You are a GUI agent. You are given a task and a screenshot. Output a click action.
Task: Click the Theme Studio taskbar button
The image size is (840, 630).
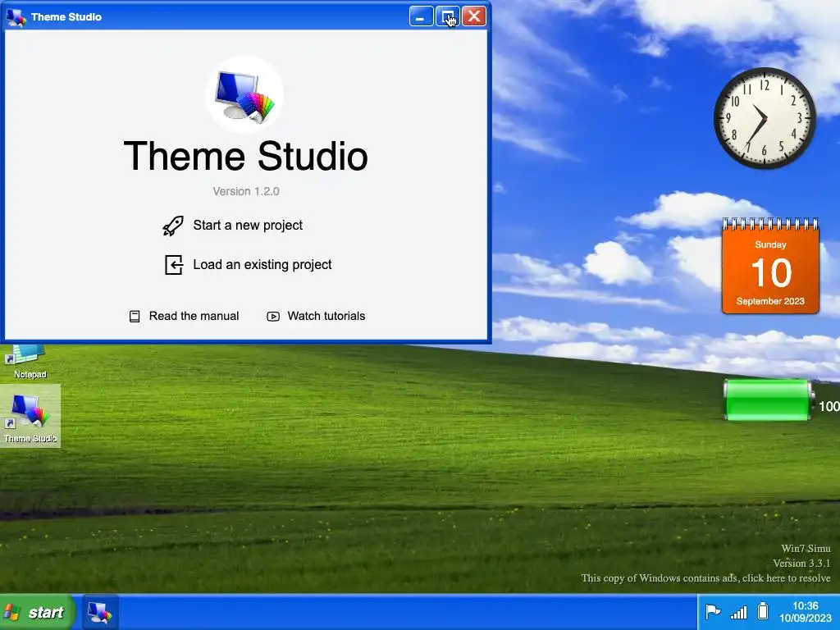(x=99, y=612)
